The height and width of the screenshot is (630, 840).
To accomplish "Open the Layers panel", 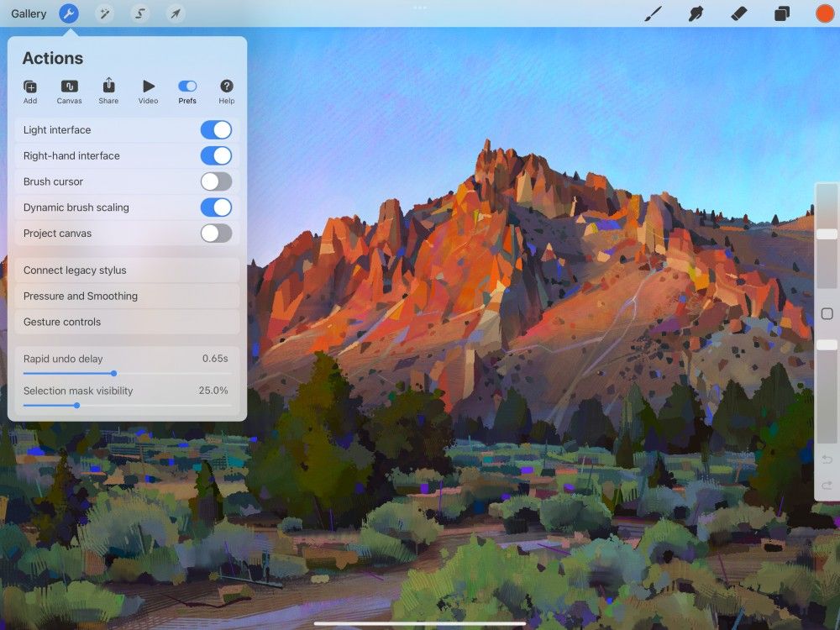I will 781,13.
